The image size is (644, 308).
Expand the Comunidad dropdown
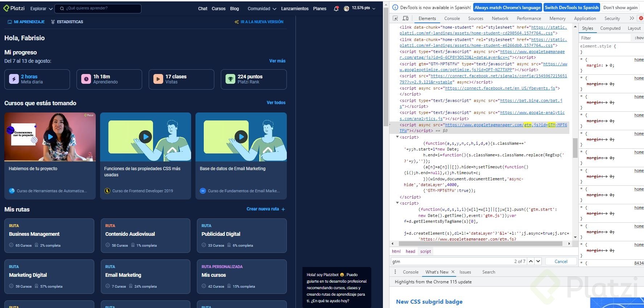(262, 8)
